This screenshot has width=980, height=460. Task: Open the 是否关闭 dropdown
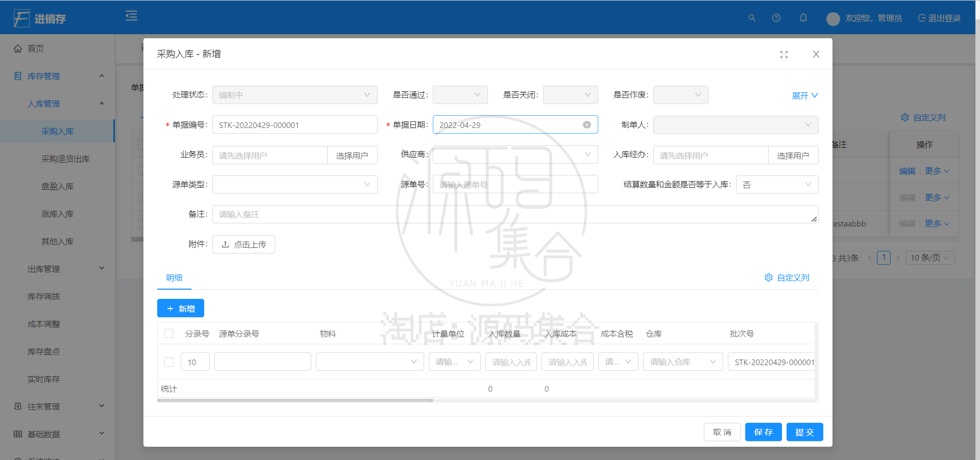(x=571, y=95)
